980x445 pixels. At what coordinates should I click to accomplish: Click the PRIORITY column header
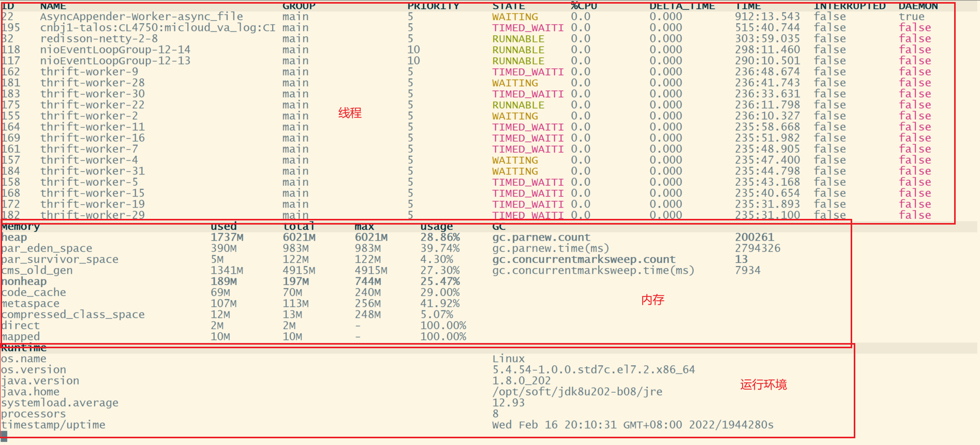(x=433, y=6)
